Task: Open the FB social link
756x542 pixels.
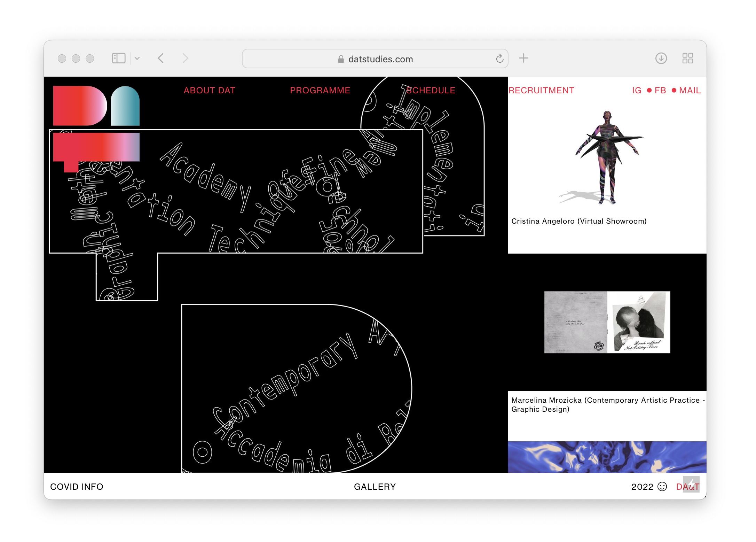Action: (660, 90)
